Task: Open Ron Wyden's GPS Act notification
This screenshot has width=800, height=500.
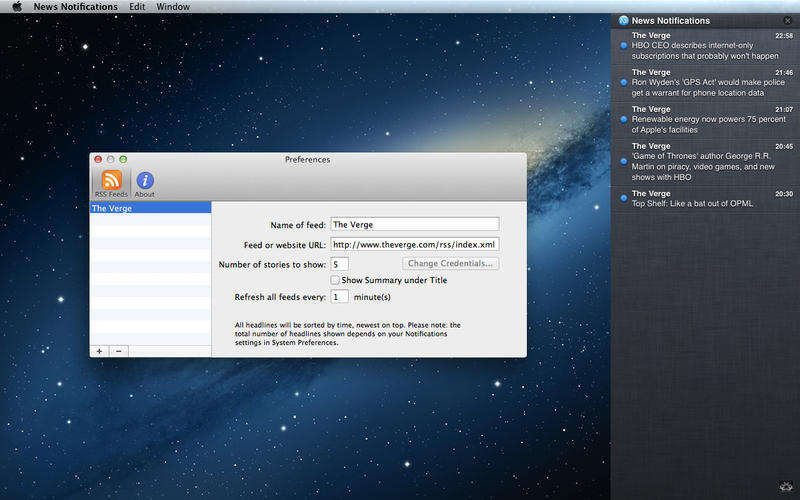Action: pyautogui.click(x=705, y=83)
